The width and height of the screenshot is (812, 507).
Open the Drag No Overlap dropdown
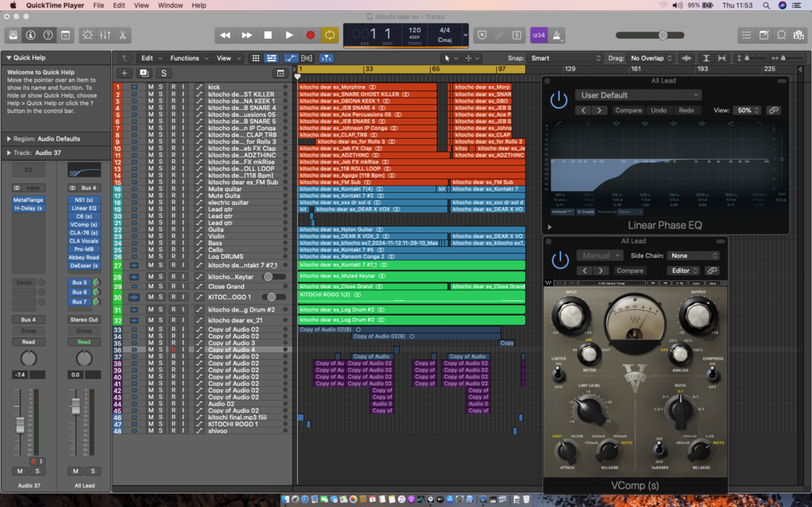tap(650, 58)
